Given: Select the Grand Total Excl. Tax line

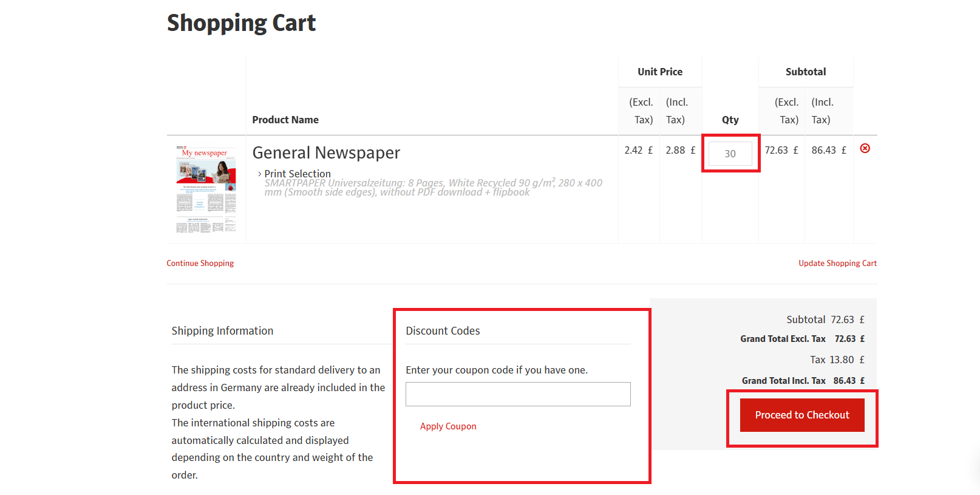Looking at the screenshot, I should [x=803, y=339].
